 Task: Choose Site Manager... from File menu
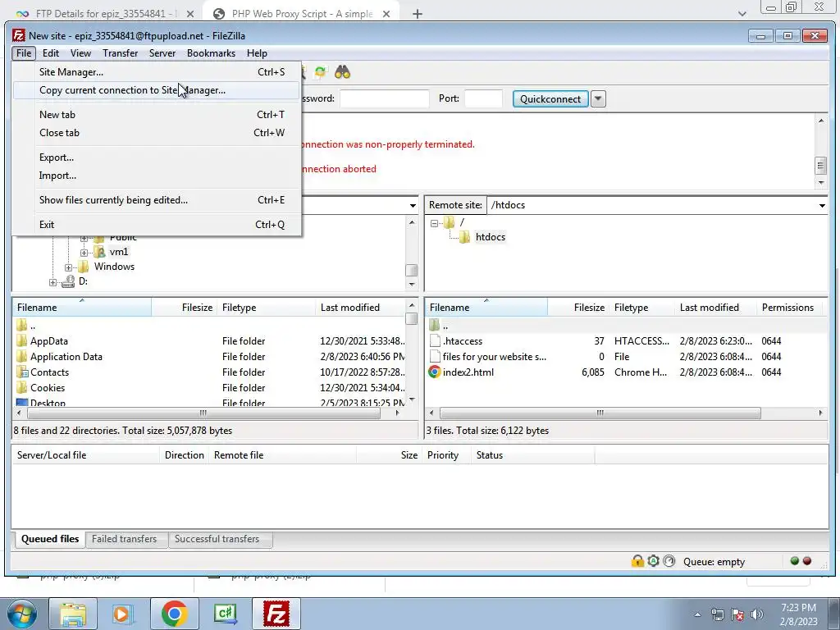[x=157, y=72]
